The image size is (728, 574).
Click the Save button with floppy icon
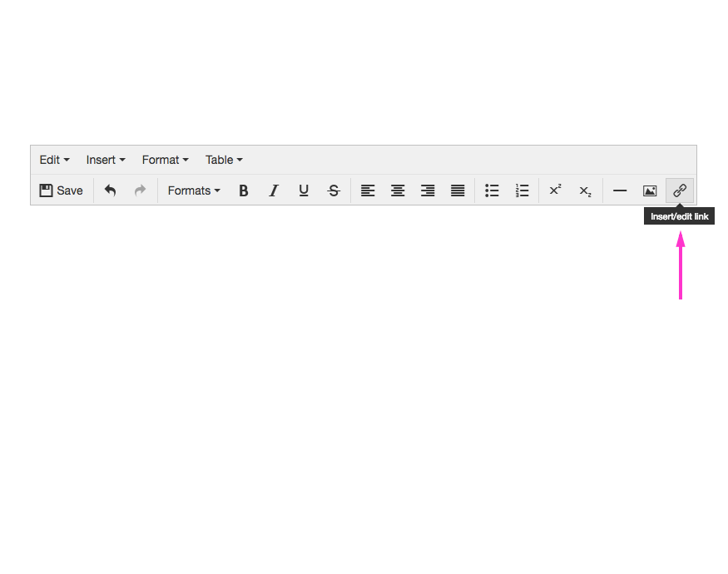61,191
